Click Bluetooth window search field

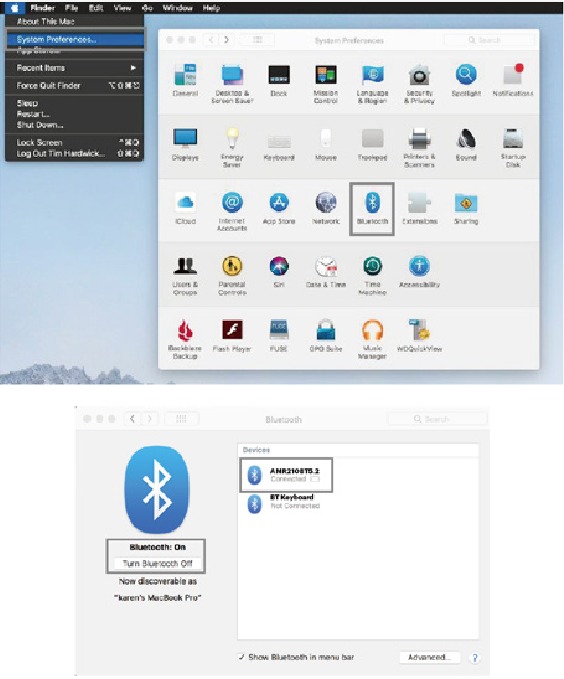(x=437, y=419)
